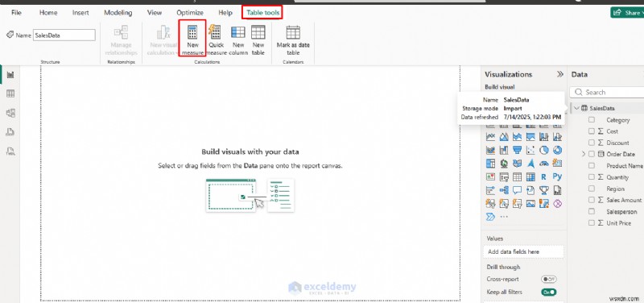
Task: Switch to the Home tab
Action: tap(48, 13)
